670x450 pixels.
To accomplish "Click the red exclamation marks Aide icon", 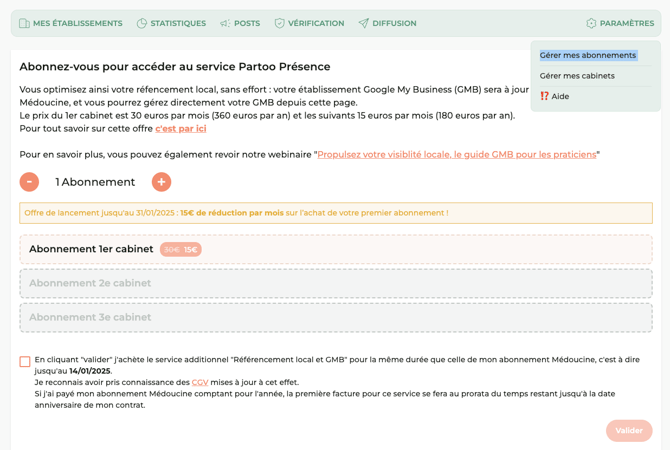I will click(x=545, y=96).
